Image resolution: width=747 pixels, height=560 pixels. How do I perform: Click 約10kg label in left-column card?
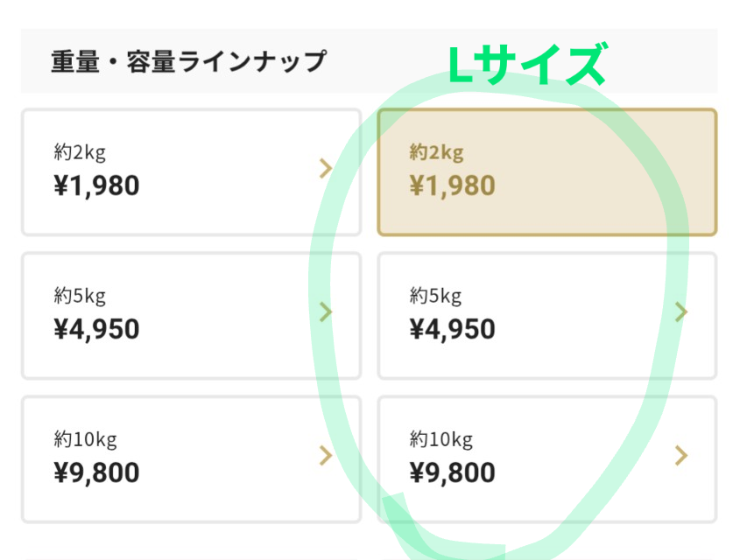pos(84,438)
